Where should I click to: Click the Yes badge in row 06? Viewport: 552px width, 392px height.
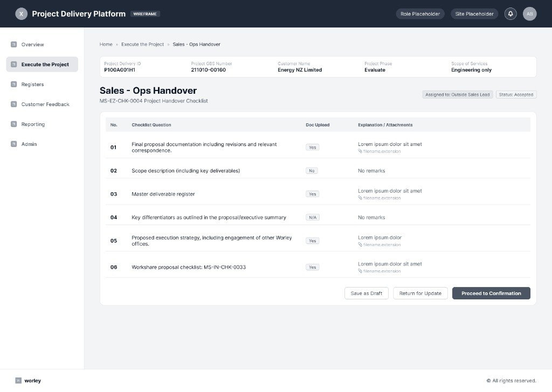point(312,267)
